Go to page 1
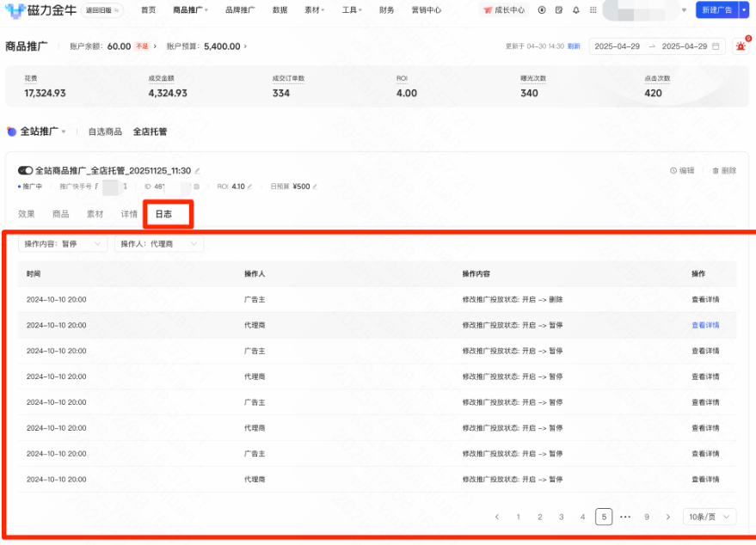756x545 pixels. [519, 517]
